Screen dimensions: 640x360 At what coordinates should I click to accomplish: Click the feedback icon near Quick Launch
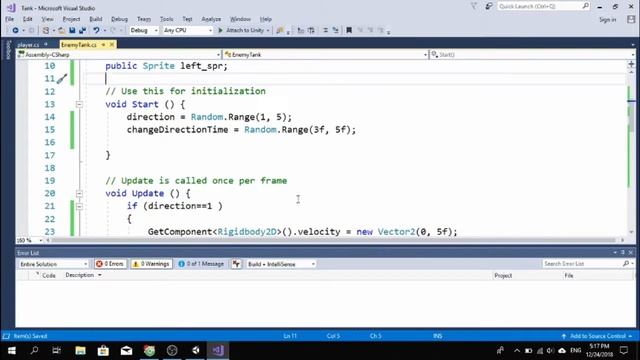pyautogui.click(x=489, y=6)
